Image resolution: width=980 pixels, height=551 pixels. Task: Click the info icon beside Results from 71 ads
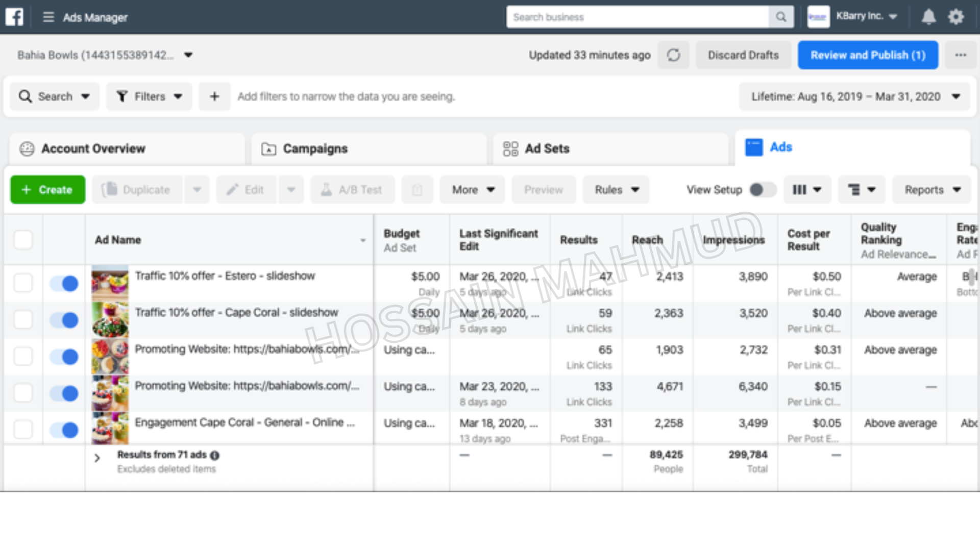215,455
